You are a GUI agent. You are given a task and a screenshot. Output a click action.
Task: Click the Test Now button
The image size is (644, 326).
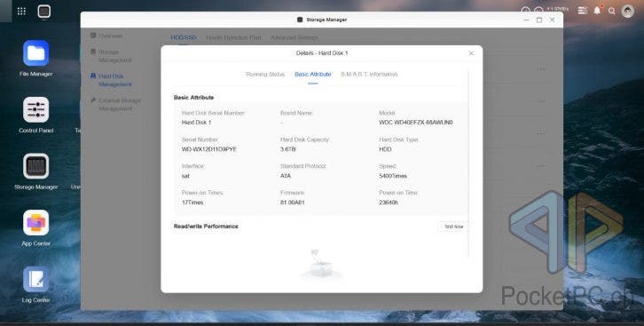click(453, 227)
